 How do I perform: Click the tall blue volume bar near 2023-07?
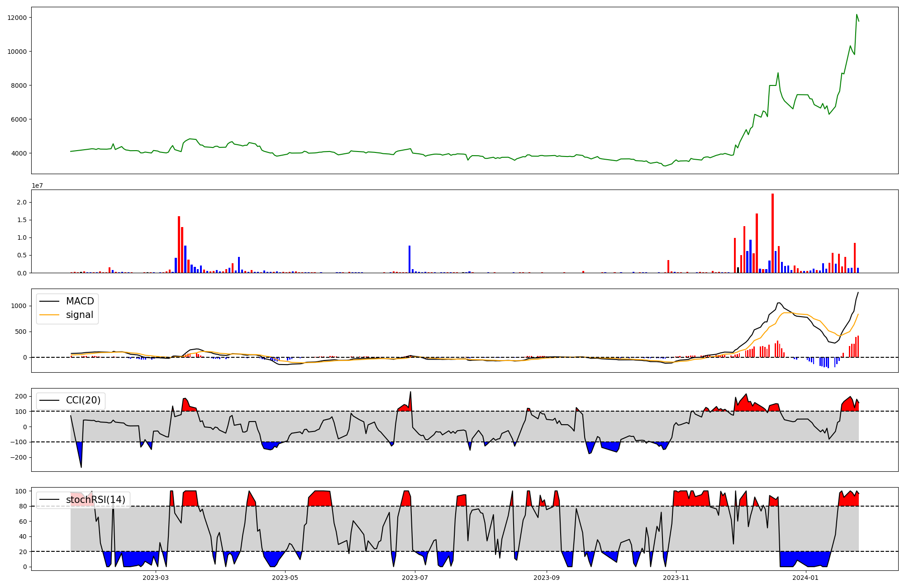tap(410, 259)
